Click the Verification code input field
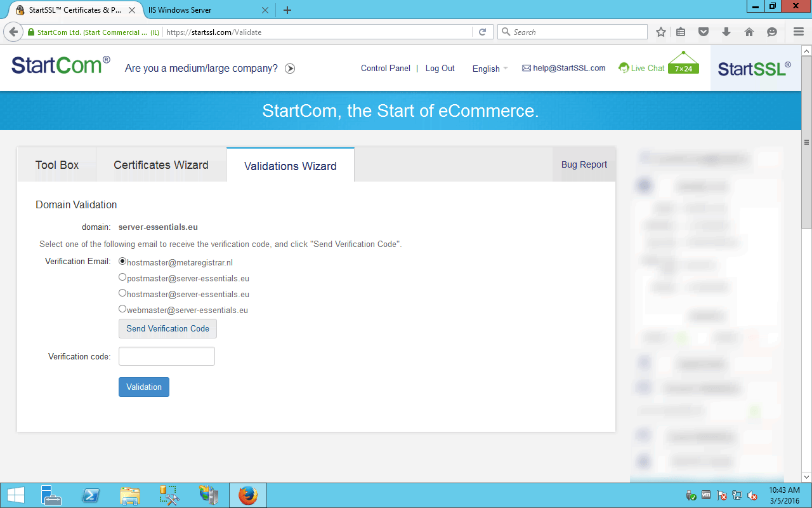Image resolution: width=812 pixels, height=508 pixels. point(167,356)
